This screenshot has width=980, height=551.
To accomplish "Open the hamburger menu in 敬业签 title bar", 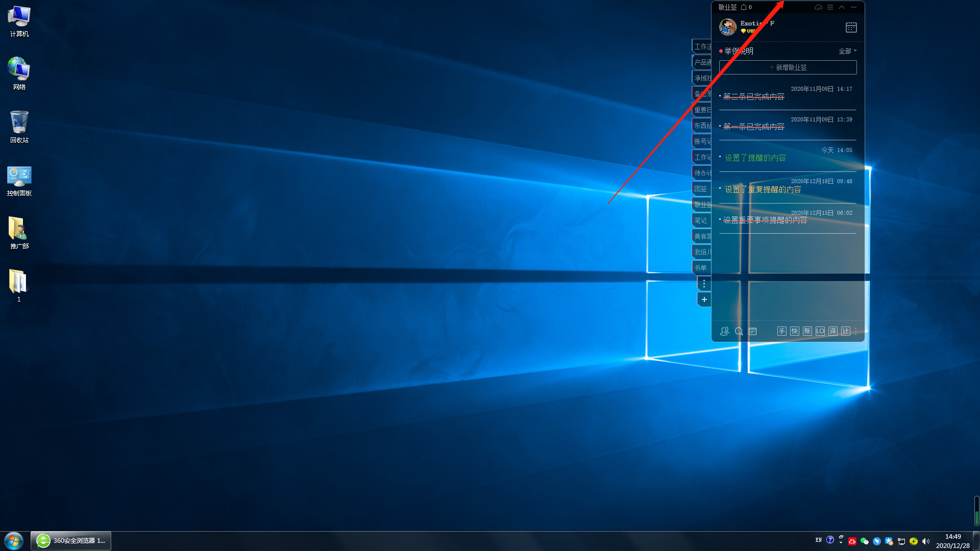I will tap(830, 7).
